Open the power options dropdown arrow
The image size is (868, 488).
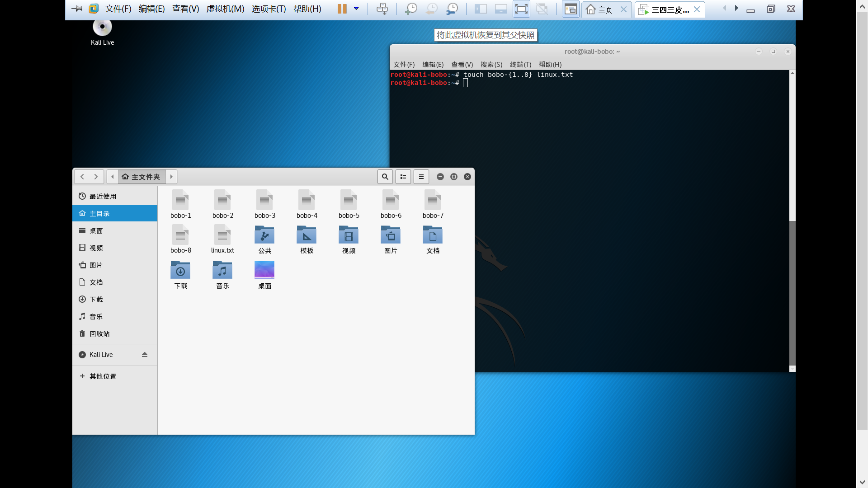click(356, 9)
